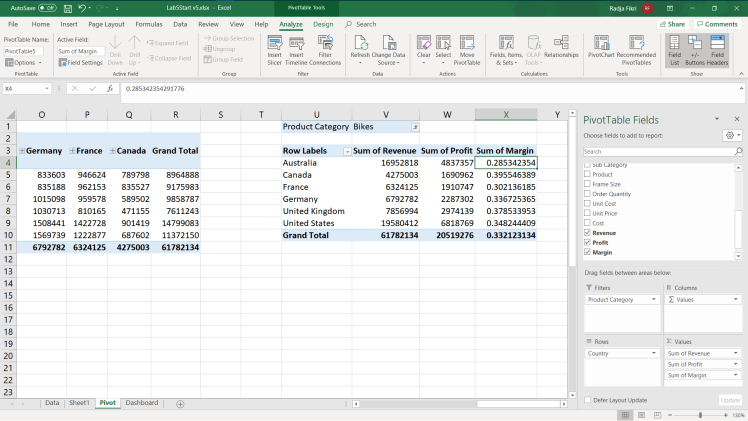Toggle the AutoSave switch
Screen dimensions: 748x421
[47, 7]
